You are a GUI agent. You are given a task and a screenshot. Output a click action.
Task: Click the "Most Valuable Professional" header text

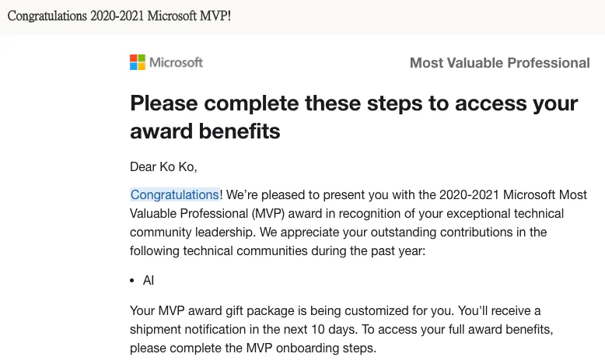coord(500,62)
